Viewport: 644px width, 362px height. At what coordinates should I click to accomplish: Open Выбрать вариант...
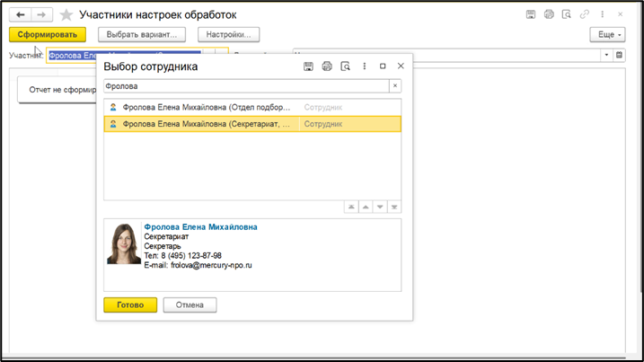coord(142,34)
